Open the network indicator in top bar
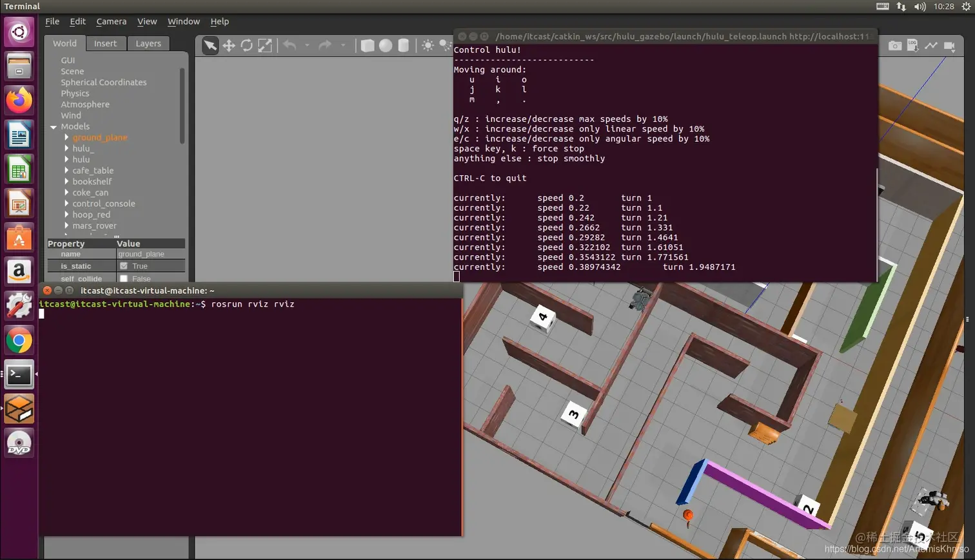 (901, 6)
